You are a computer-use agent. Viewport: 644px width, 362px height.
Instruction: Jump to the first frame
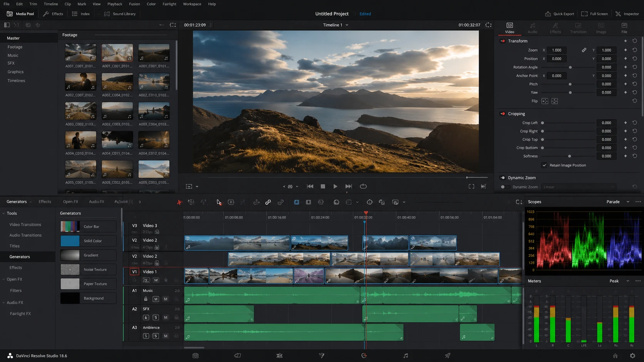click(310, 187)
